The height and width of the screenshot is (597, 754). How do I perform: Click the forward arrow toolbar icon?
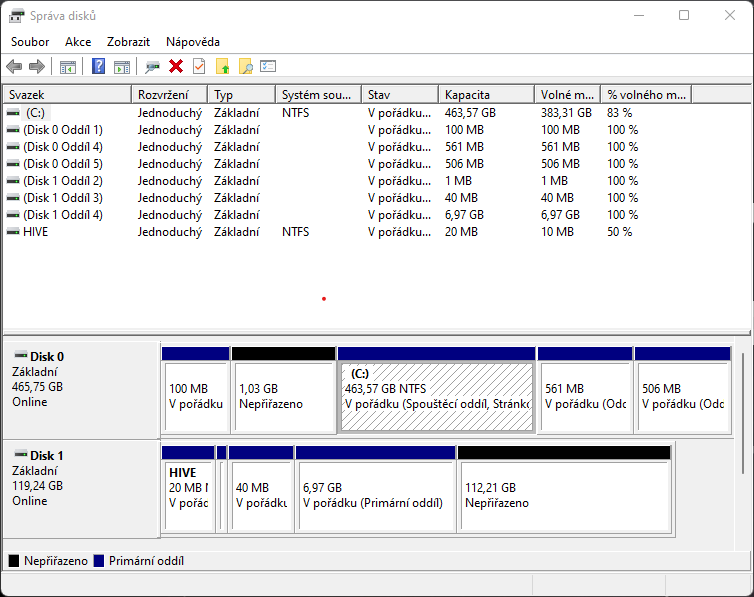coord(37,67)
